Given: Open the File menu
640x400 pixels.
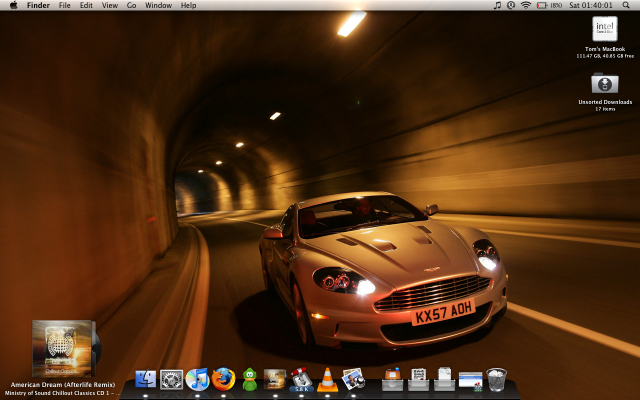Looking at the screenshot, I should click(x=65, y=6).
